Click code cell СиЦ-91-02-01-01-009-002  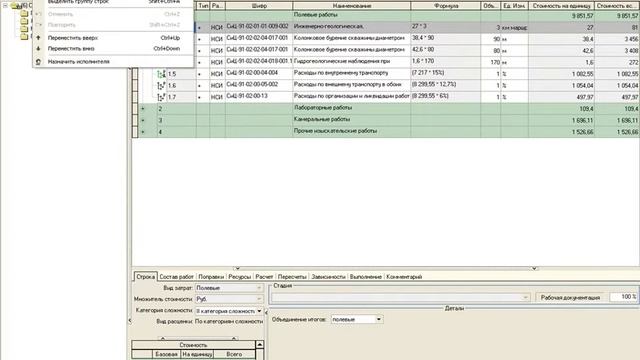tap(259, 27)
